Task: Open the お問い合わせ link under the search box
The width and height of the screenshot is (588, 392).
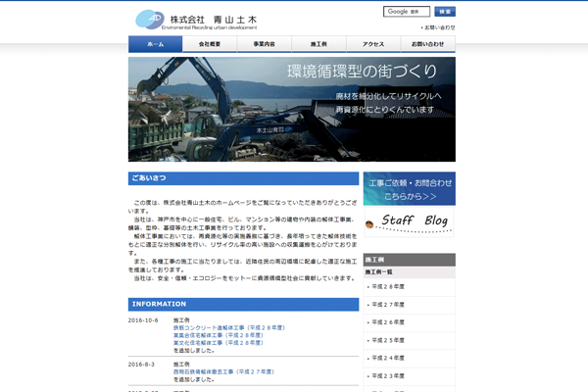Action: pyautogui.click(x=438, y=27)
